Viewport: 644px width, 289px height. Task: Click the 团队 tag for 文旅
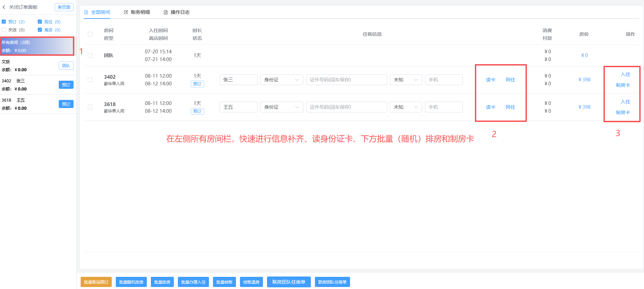(x=66, y=65)
